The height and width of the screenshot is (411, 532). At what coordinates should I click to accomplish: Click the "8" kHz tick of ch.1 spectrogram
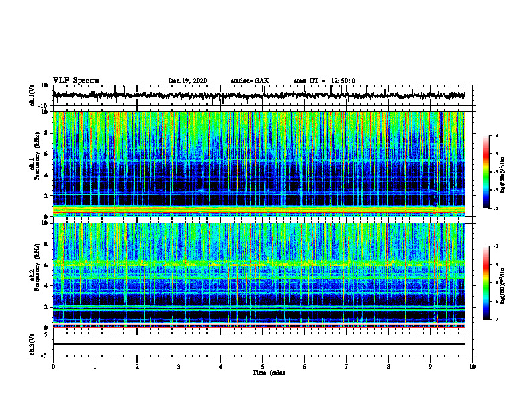(x=47, y=133)
